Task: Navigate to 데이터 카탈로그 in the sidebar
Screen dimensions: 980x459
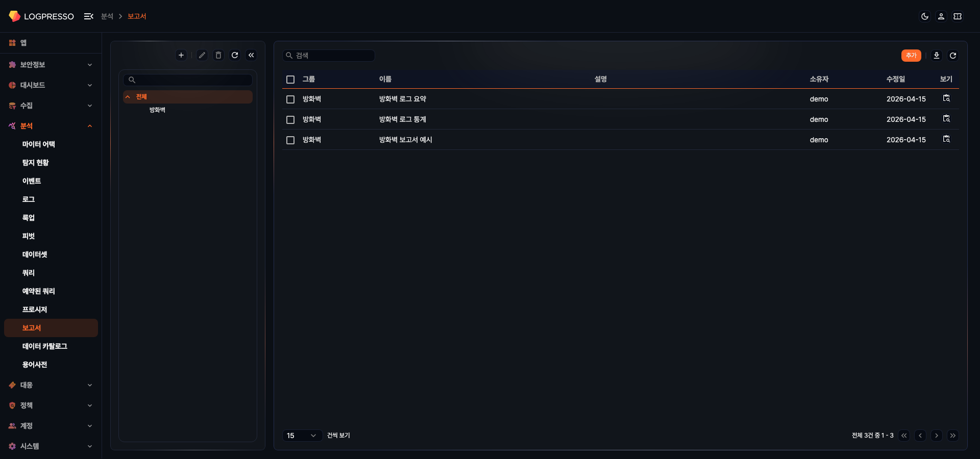Action: point(45,346)
